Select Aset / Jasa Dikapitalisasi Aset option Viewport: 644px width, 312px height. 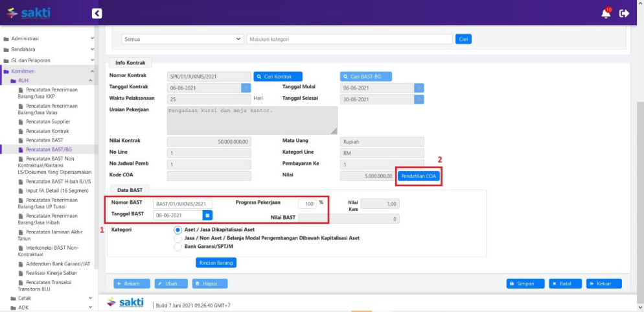[178, 230]
